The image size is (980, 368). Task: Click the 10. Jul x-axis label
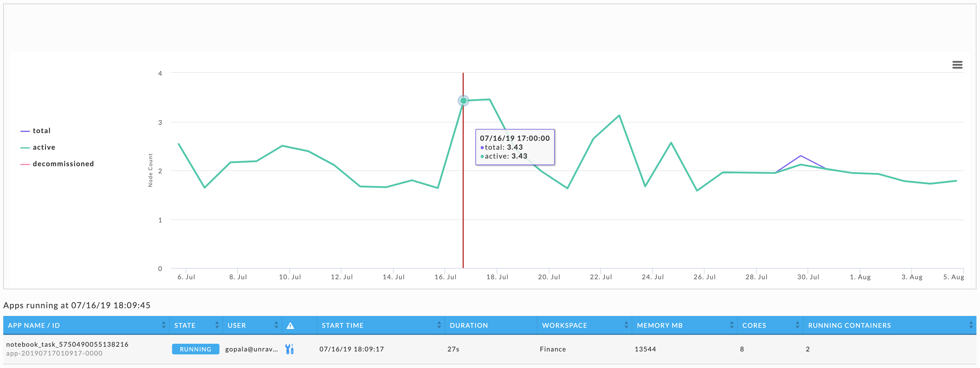[x=290, y=277]
